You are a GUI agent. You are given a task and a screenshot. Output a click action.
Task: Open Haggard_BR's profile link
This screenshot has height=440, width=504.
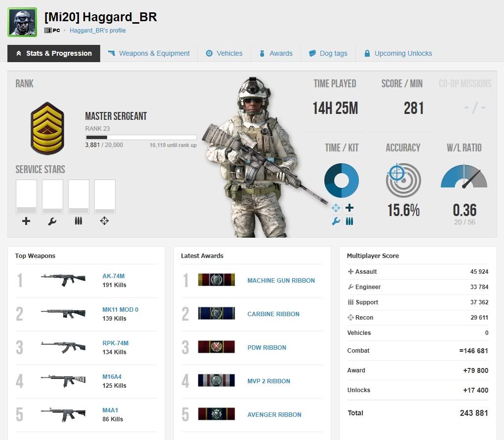[98, 31]
